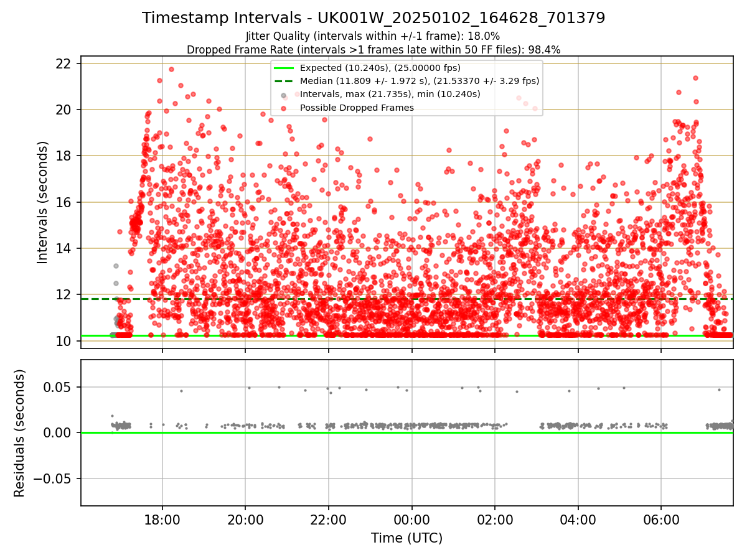Click the dashed green median sample in the legend
Image resolution: width=747 pixels, height=560 pixels.
[284, 81]
